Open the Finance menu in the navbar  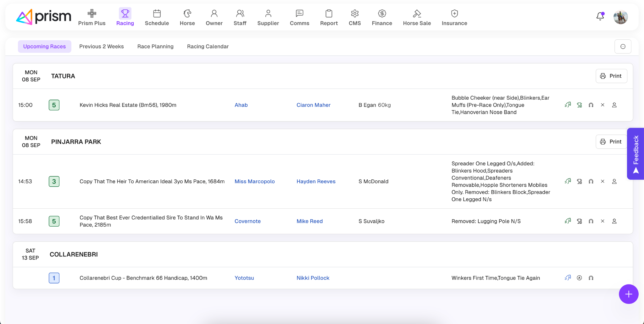click(x=382, y=17)
